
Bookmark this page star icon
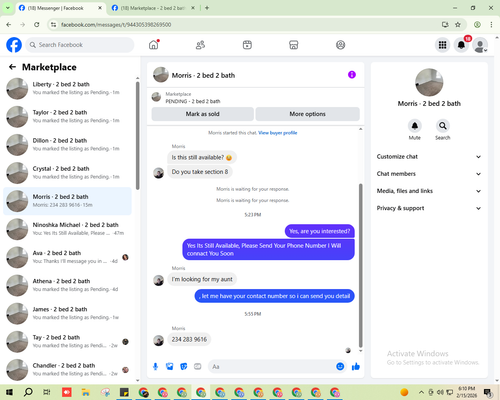coord(458,24)
